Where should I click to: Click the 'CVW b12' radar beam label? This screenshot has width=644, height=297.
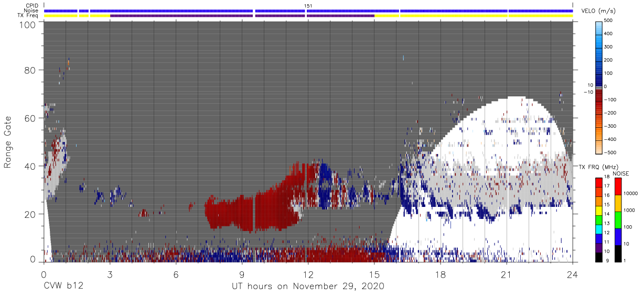pyautogui.click(x=63, y=287)
